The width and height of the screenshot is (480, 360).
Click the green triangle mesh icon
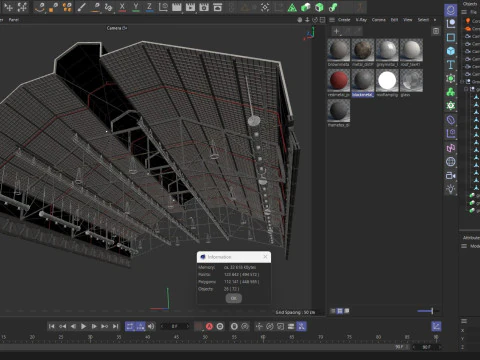coord(292,7)
